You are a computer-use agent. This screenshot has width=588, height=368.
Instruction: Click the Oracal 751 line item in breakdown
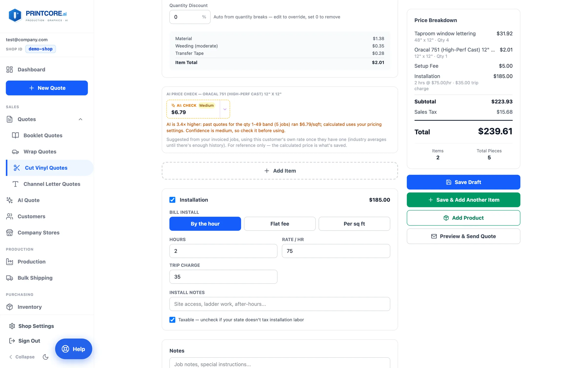point(463,53)
